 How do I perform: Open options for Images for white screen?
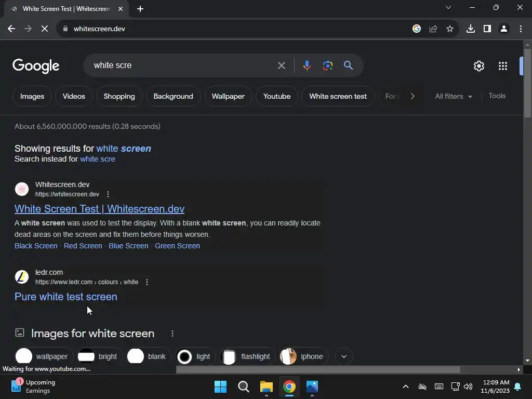click(x=172, y=334)
